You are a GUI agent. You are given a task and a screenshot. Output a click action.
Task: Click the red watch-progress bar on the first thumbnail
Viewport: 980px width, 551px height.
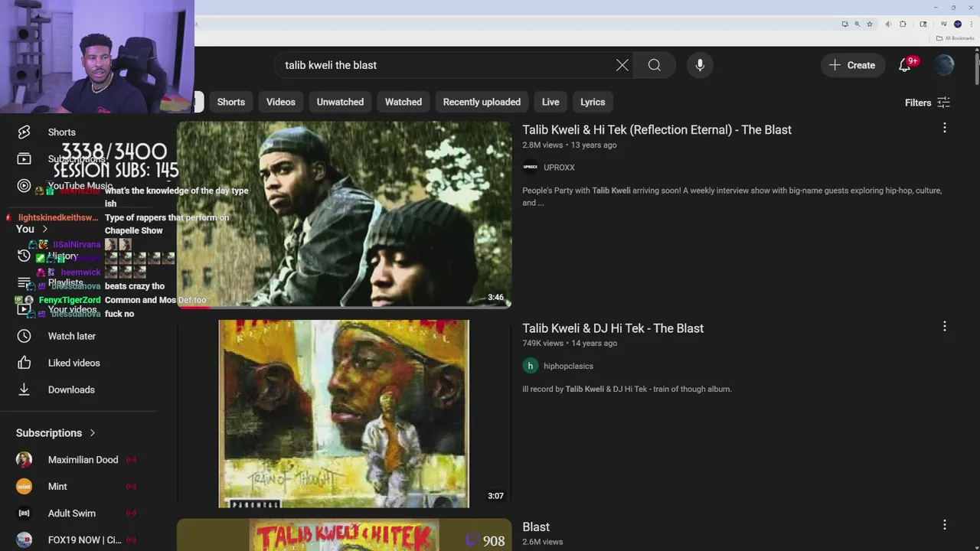tap(192, 307)
